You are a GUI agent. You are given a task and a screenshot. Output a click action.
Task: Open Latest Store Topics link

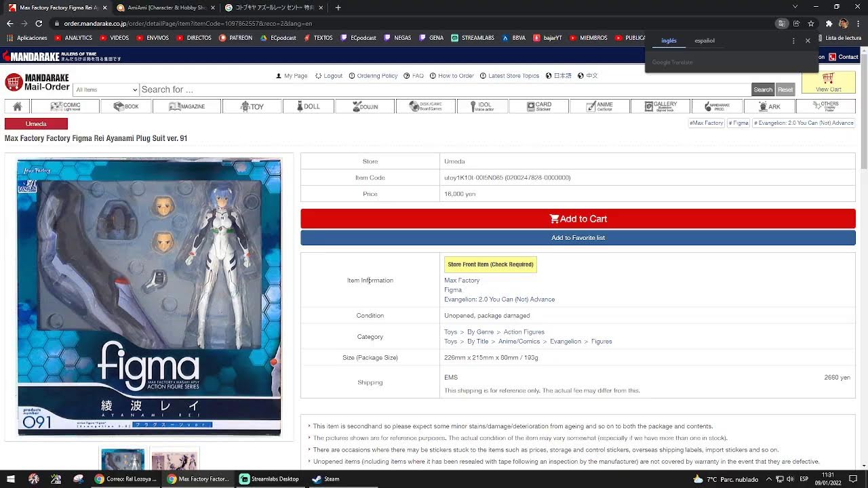509,76
